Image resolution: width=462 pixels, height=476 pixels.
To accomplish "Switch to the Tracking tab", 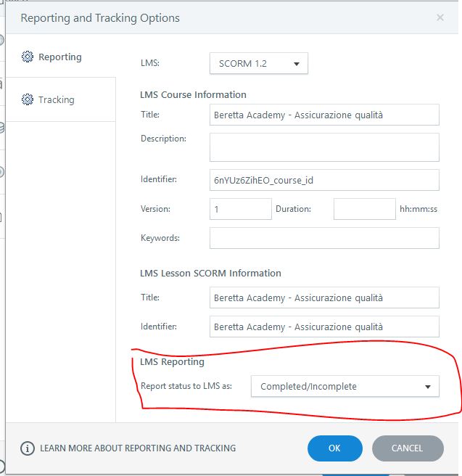I will pyautogui.click(x=57, y=99).
